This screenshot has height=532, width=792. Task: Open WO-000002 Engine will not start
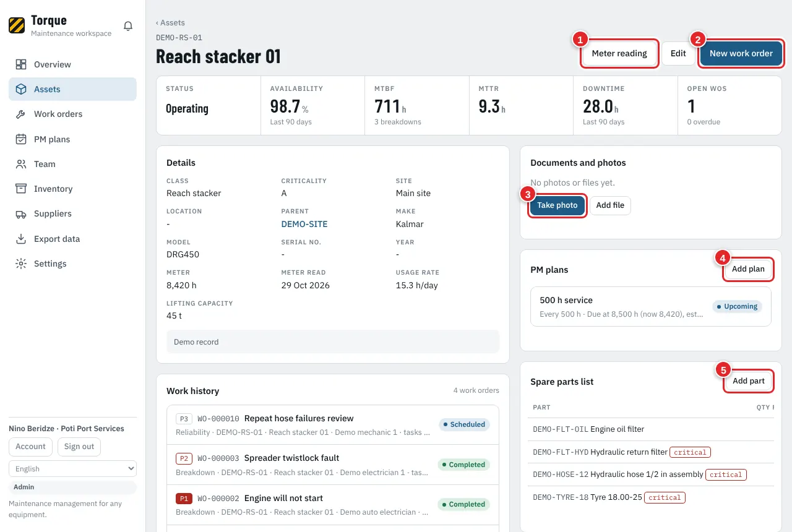click(x=333, y=505)
